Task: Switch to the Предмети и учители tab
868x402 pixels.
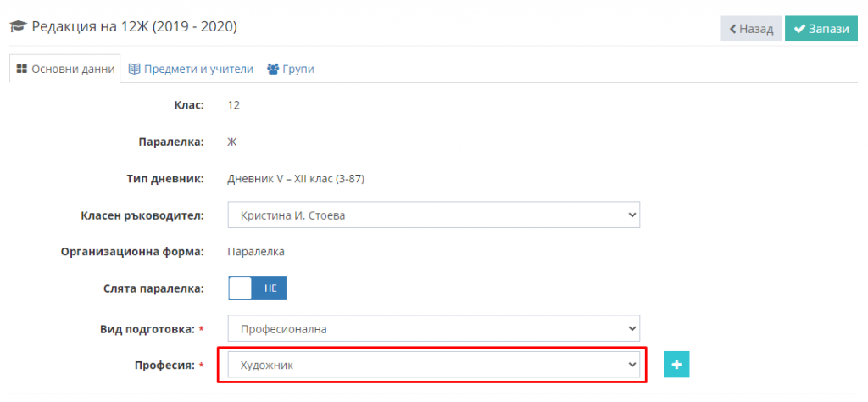Action: pos(191,70)
